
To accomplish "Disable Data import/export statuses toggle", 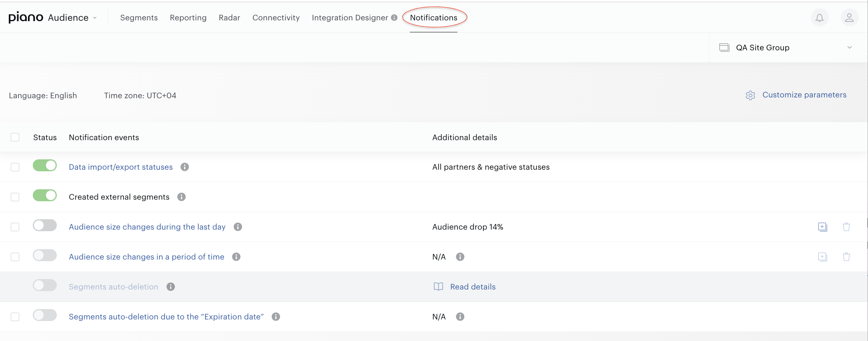I will [x=45, y=165].
